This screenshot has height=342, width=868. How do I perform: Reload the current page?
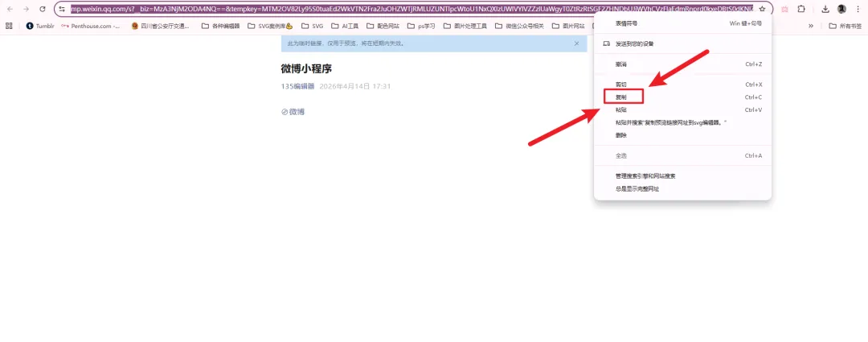[x=43, y=9]
